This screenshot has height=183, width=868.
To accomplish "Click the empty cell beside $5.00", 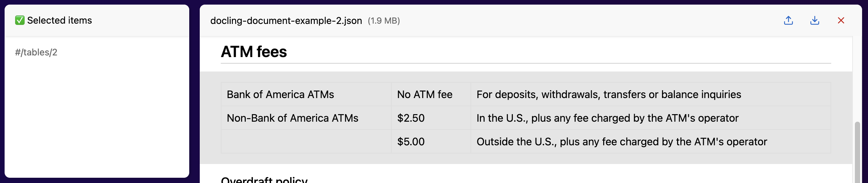I will pyautogui.click(x=306, y=141).
